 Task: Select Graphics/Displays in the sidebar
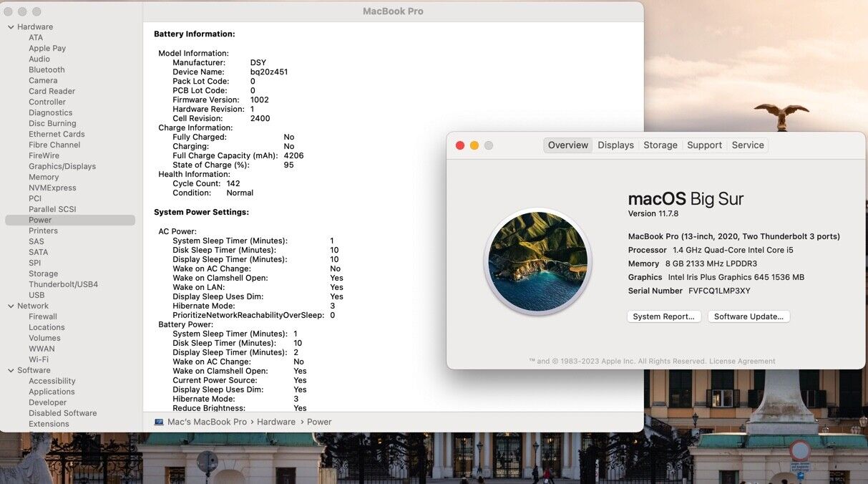point(62,167)
